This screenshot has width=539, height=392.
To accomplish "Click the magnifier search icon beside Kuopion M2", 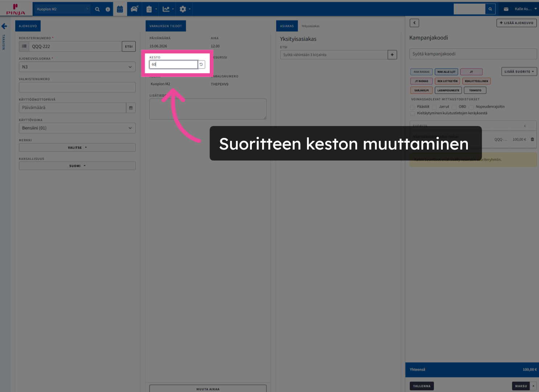I will point(97,9).
